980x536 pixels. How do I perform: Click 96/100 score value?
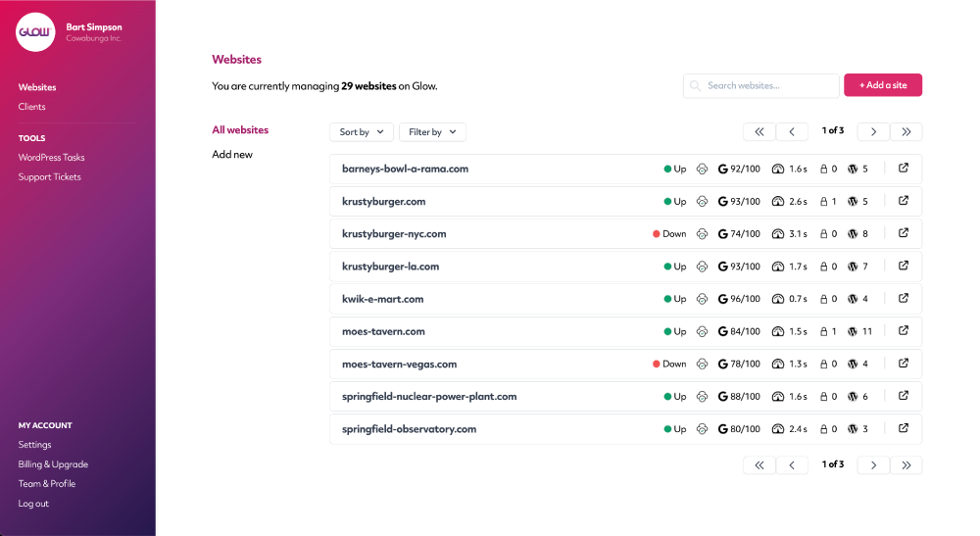[745, 299]
